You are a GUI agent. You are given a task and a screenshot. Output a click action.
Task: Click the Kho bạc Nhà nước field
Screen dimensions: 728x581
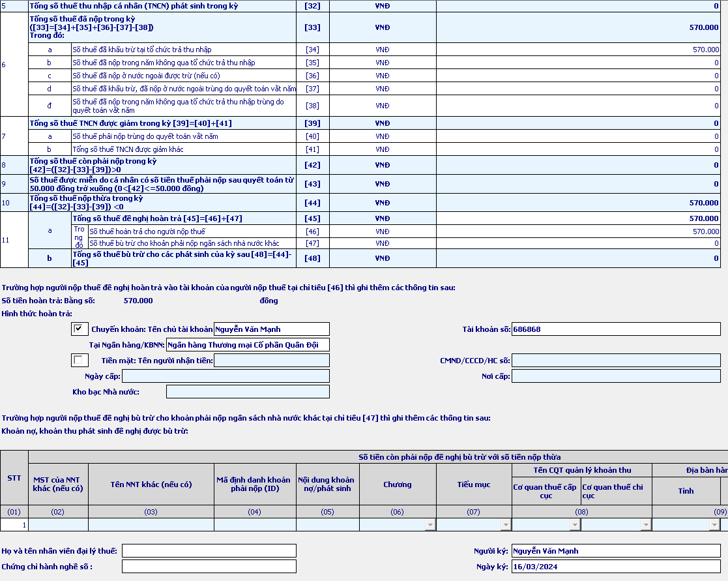tap(248, 392)
